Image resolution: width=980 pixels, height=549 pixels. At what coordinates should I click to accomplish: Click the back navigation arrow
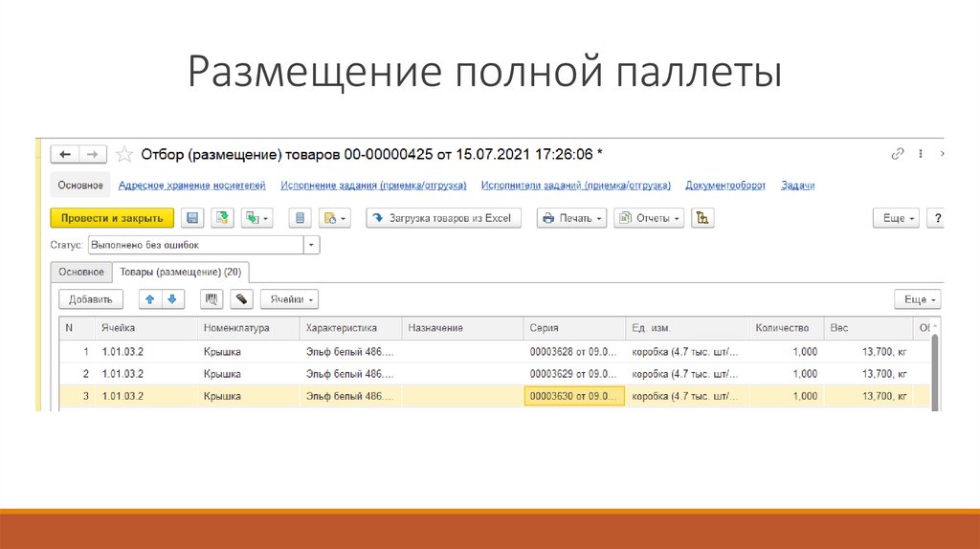tap(65, 154)
